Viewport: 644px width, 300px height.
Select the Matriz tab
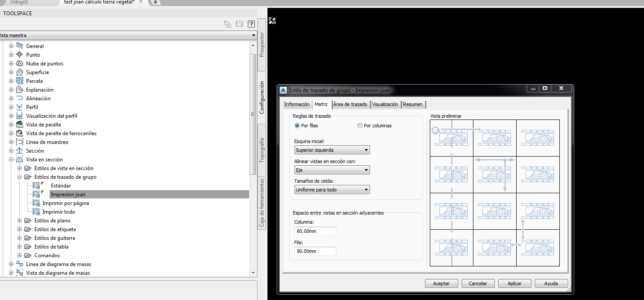pyautogui.click(x=321, y=104)
